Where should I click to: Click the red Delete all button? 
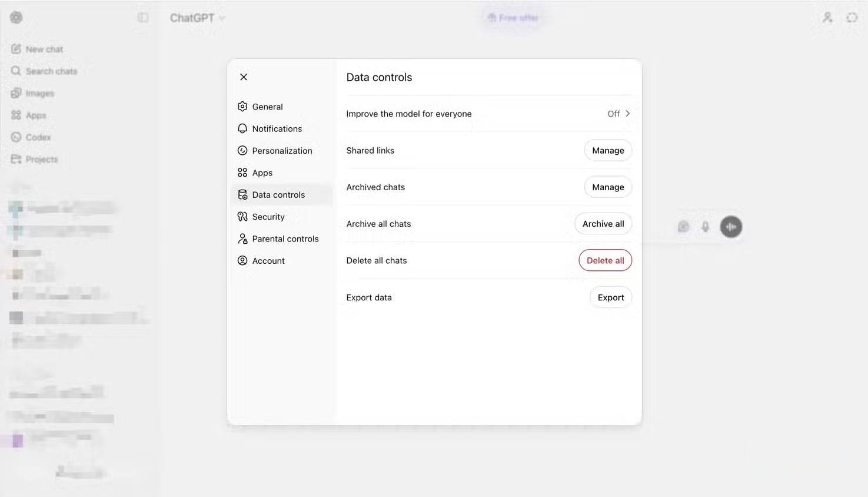pos(605,260)
